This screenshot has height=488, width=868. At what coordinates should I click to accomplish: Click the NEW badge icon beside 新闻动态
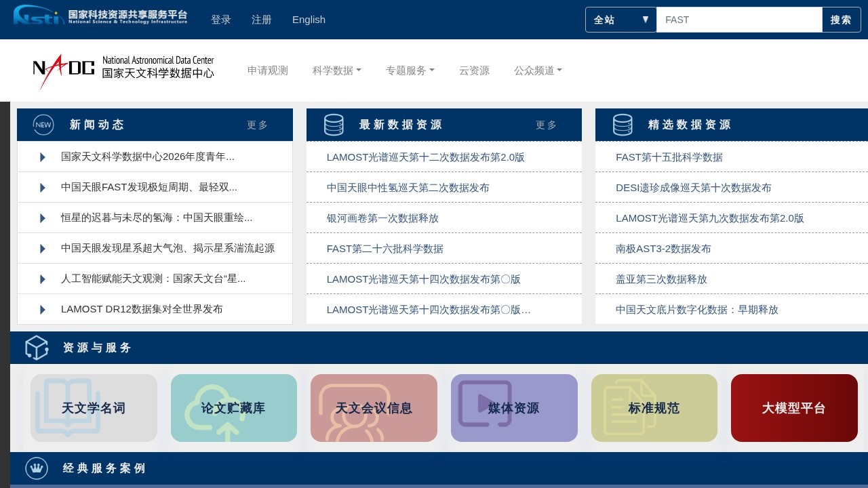(43, 125)
